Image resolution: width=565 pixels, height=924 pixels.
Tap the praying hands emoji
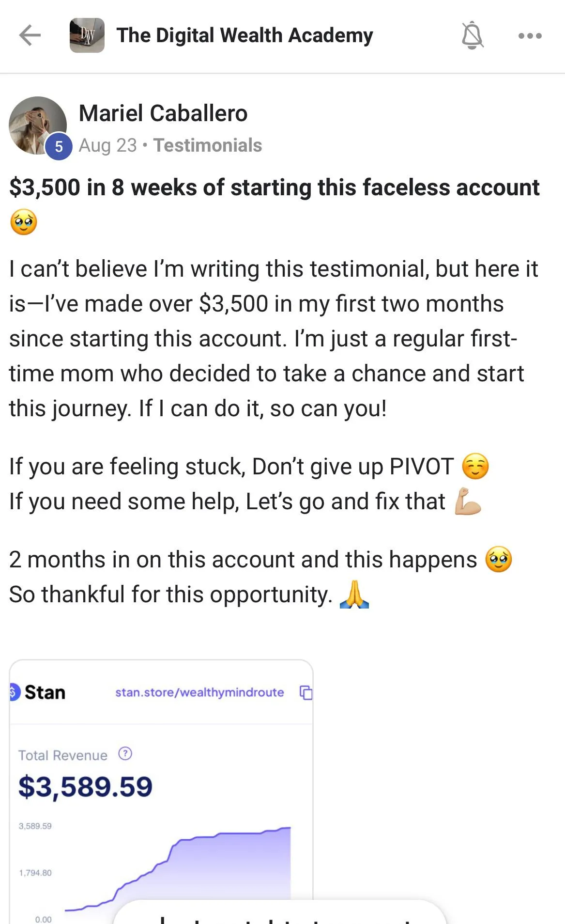coord(354,595)
